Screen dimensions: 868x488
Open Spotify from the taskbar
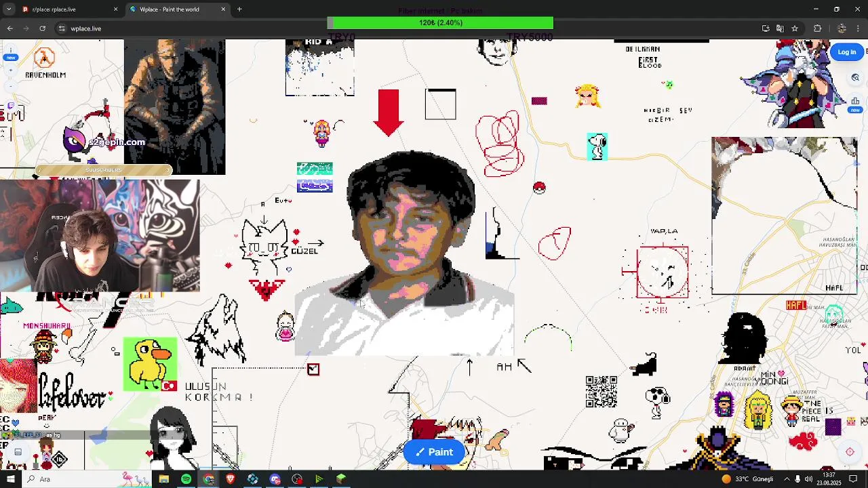[186, 479]
